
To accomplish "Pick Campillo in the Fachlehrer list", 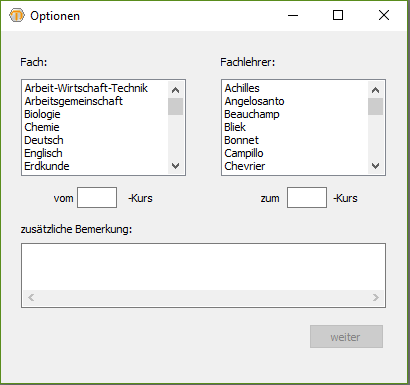I will pyautogui.click(x=244, y=153).
